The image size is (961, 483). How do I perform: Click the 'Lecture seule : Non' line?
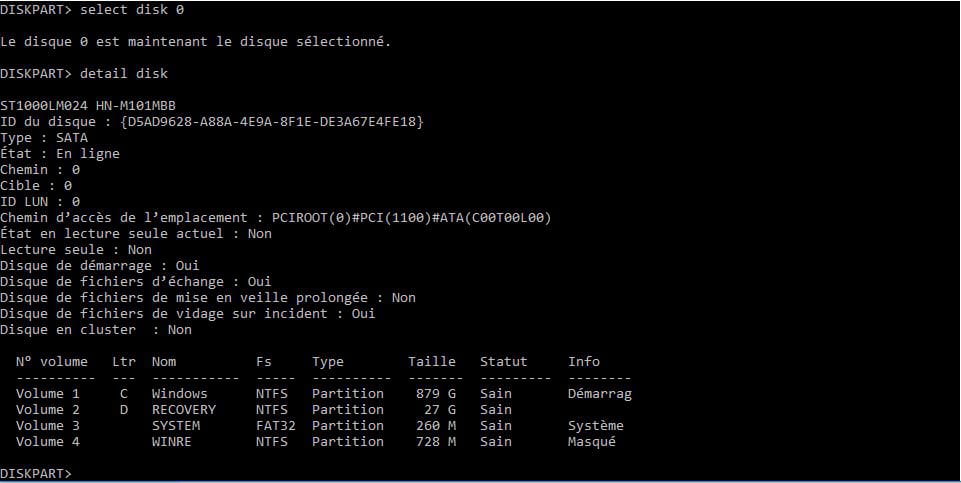click(x=76, y=249)
